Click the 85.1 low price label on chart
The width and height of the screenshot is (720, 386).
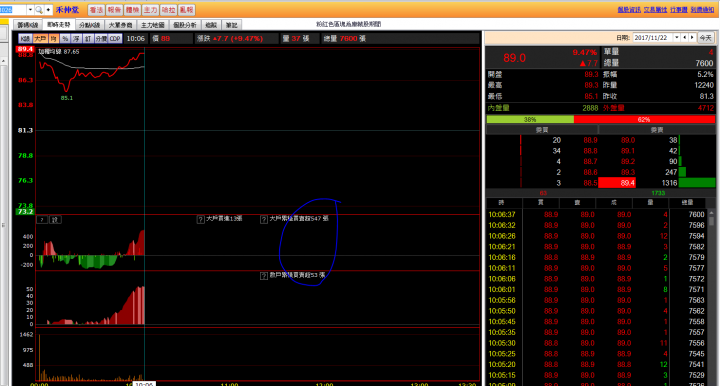point(67,98)
